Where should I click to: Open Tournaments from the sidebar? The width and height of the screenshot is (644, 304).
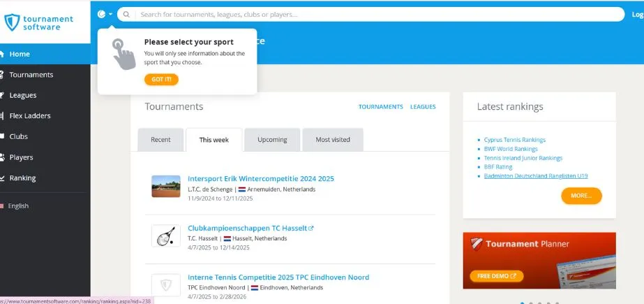(31, 75)
